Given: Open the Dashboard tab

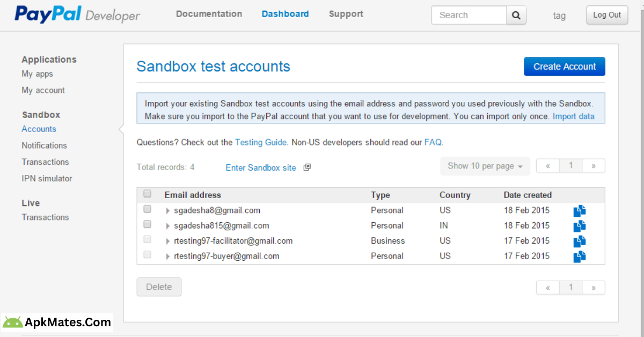Looking at the screenshot, I should [285, 14].
